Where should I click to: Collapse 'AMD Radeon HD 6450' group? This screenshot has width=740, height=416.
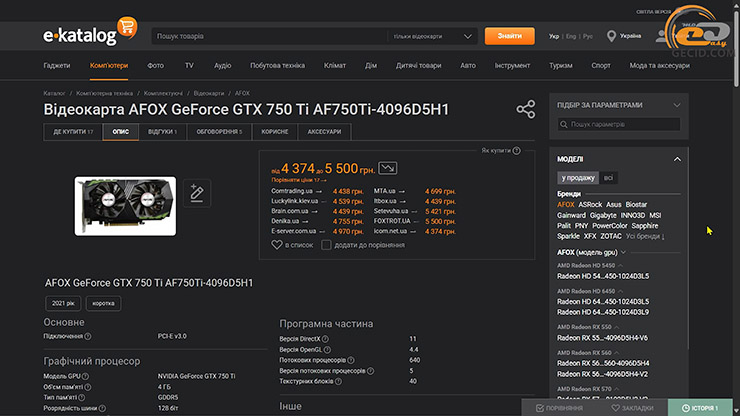[620, 291]
